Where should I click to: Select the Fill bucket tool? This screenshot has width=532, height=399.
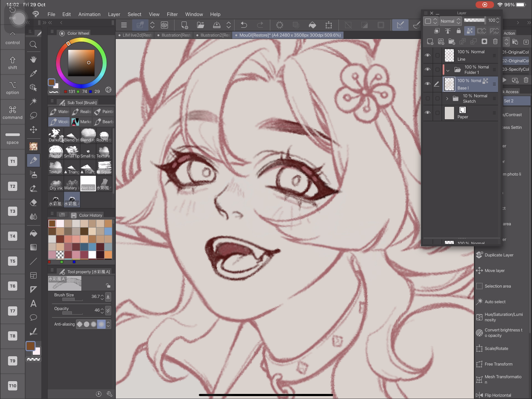pyautogui.click(x=33, y=233)
